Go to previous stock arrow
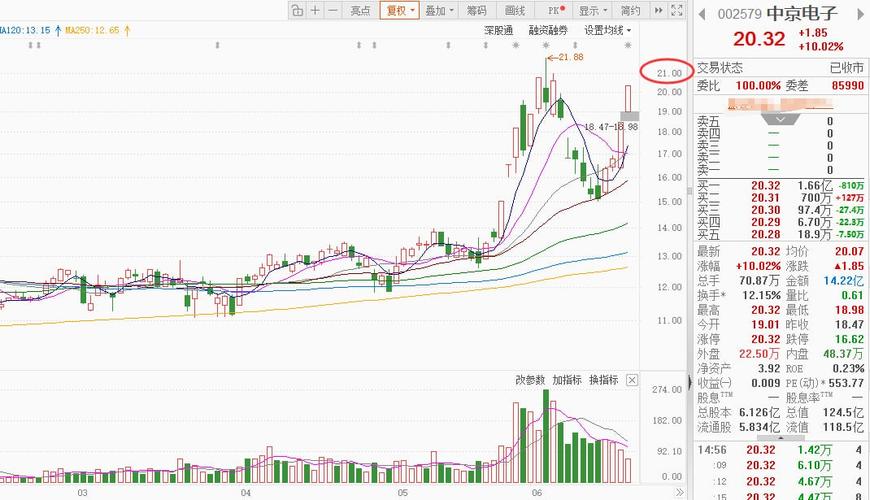The image size is (870, 500). pos(702,14)
